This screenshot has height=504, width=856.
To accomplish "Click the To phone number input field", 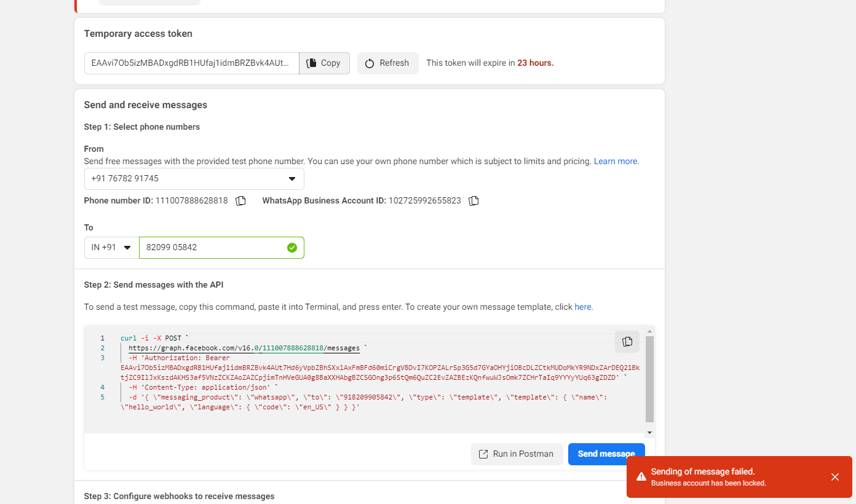I will (212, 248).
